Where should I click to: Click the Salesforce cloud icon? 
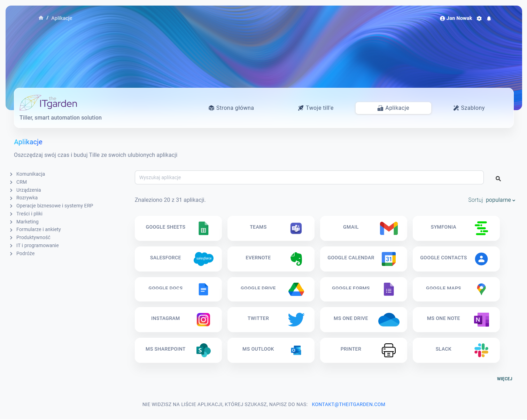tap(203, 259)
